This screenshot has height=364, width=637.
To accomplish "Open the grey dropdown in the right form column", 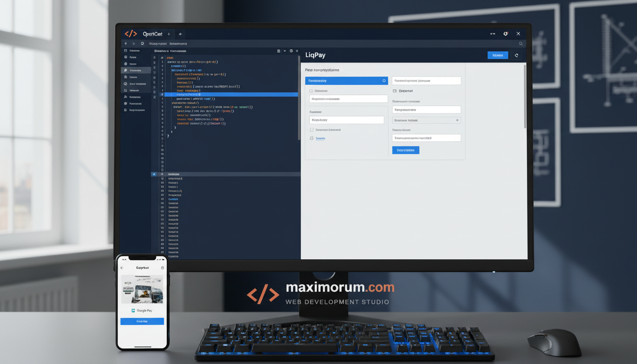I will click(x=427, y=120).
